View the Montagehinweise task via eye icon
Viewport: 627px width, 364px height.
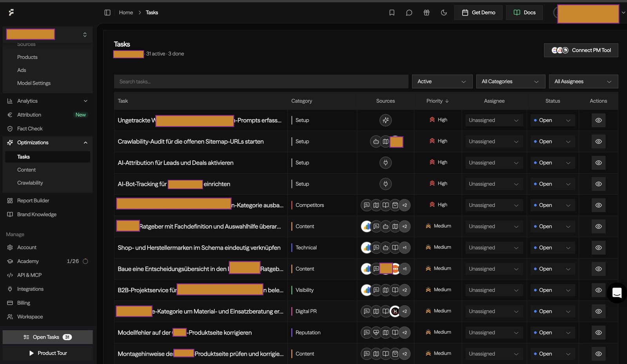click(598, 354)
